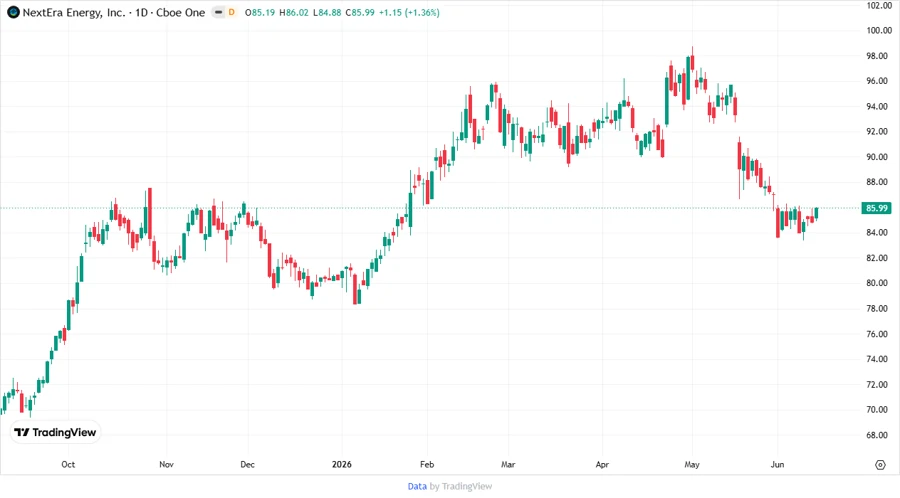900x498 pixels.
Task: Click the close value C85.99
Action: pos(360,12)
